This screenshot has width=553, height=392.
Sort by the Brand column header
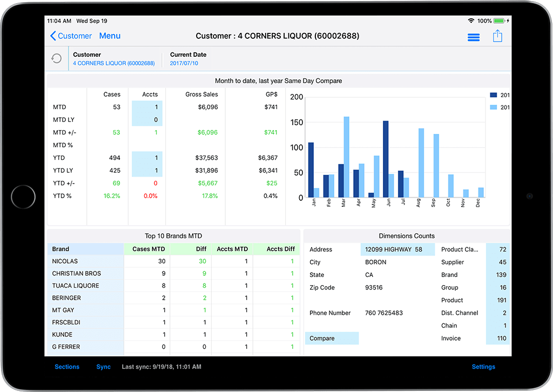[85, 249]
